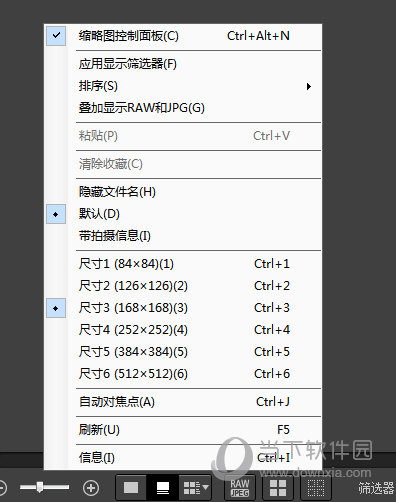Expand the 排序(S) submenu arrow
Screen dimensions: 396x502
coord(309,86)
